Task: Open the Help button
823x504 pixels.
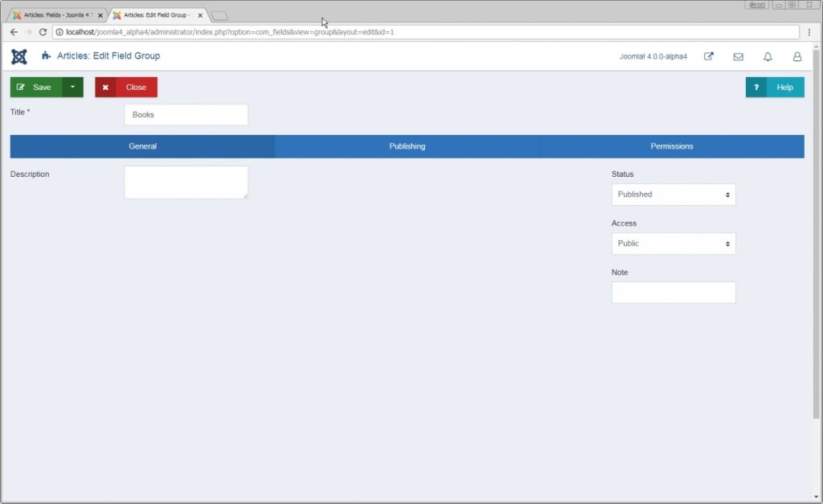Action: point(775,87)
